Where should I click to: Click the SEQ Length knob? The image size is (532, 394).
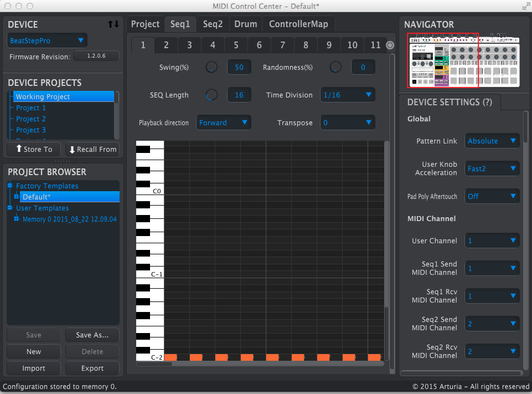click(211, 95)
